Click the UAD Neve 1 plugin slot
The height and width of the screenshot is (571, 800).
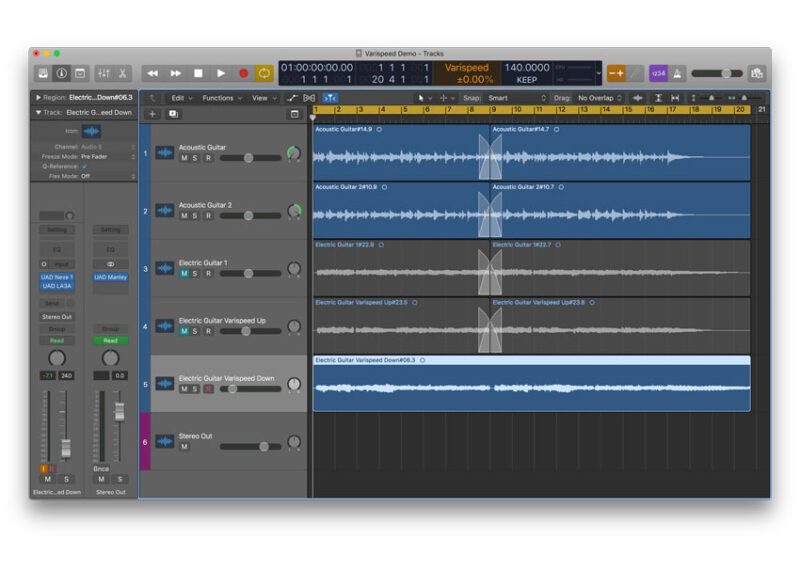[57, 277]
